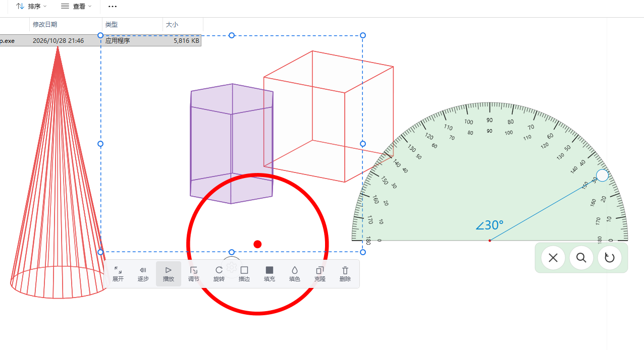
Task: Start the 播放 play animation
Action: tap(168, 274)
